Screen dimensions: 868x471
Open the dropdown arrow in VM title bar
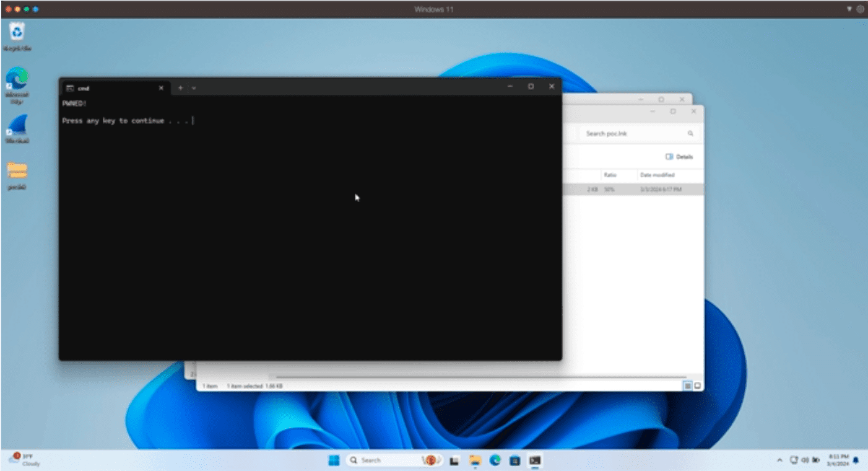point(849,9)
